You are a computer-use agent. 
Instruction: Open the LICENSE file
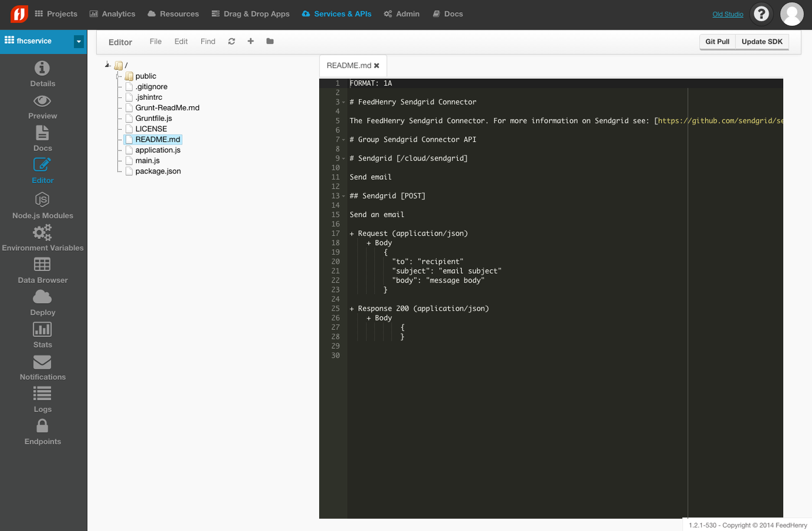151,129
